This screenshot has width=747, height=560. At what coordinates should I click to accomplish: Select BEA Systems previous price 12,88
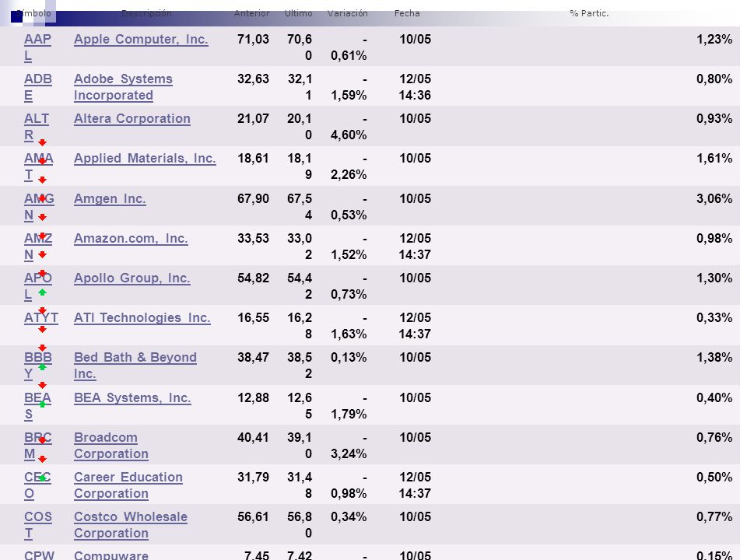pos(253,397)
